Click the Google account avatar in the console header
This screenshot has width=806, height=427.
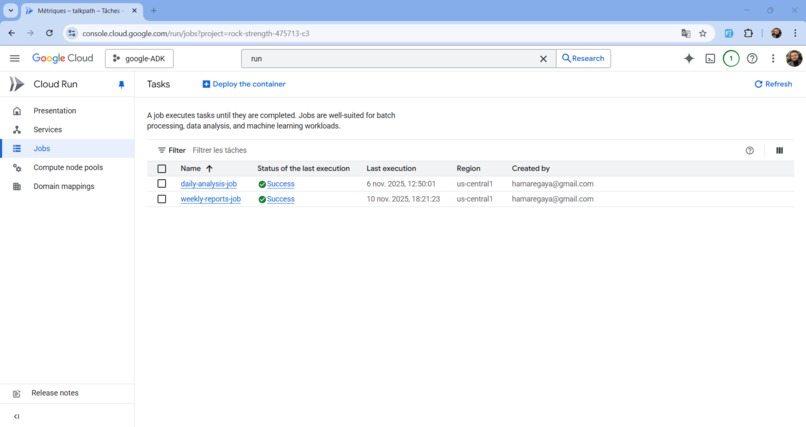coord(794,59)
